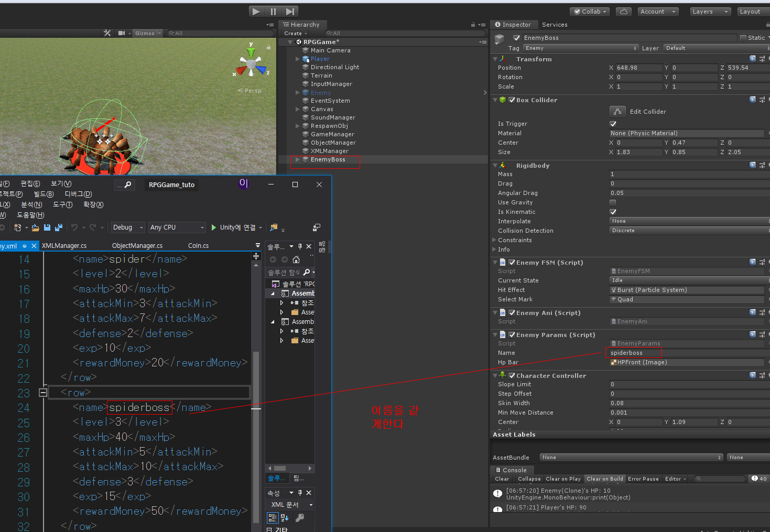Click the Edit Collider icon button
Image resolution: width=770 pixels, height=532 pixels.
point(617,112)
